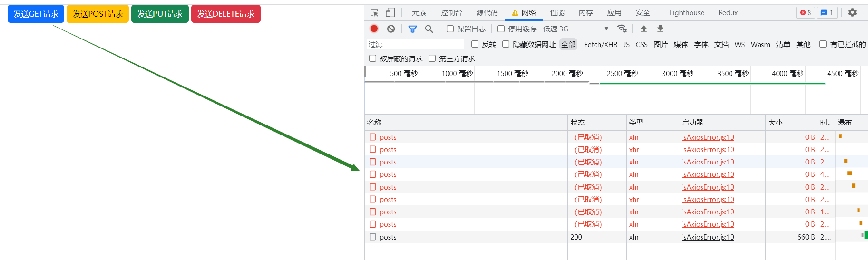Click the 4000 毫秒 timeline marker
868x260 pixels.
[x=788, y=74]
